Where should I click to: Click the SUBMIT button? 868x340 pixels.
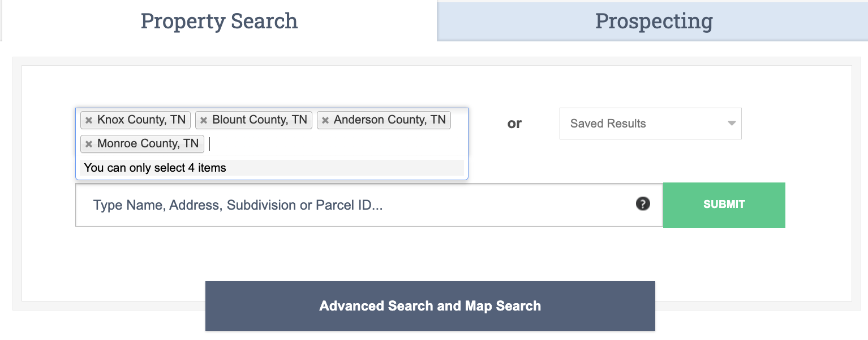click(723, 205)
